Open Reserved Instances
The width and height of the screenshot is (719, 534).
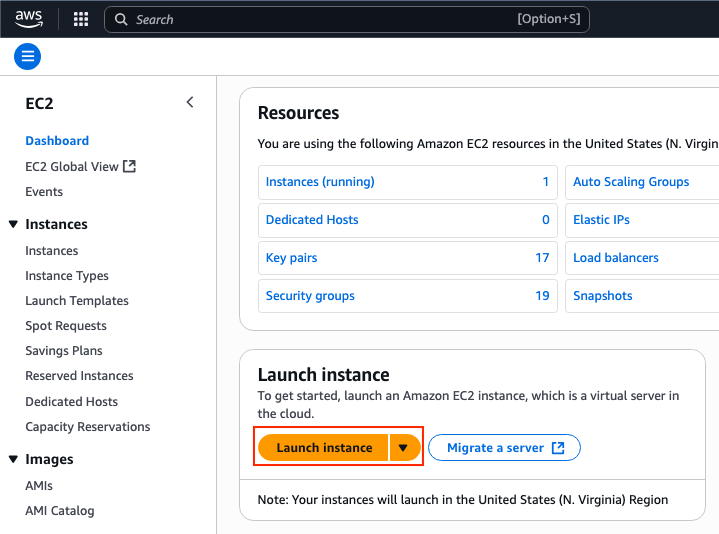(x=79, y=376)
